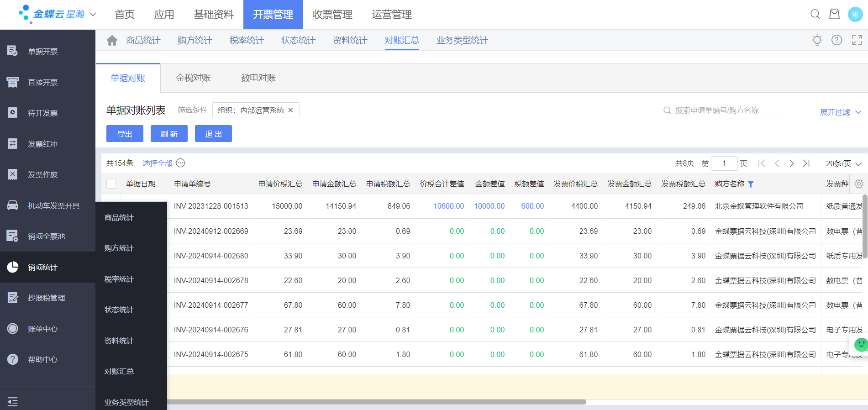Remove the 组织: 内部运营系统 filter tag
868x410 pixels.
[290, 110]
